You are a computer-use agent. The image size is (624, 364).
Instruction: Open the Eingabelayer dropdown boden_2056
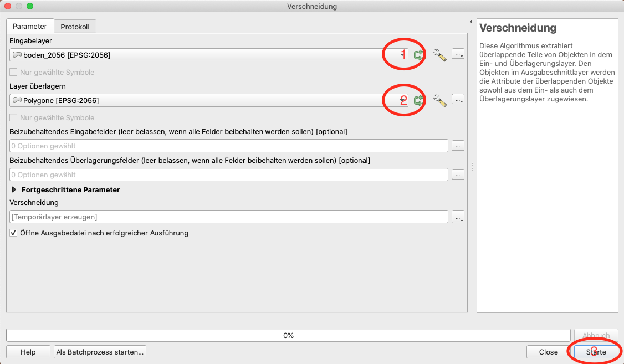[209, 55]
